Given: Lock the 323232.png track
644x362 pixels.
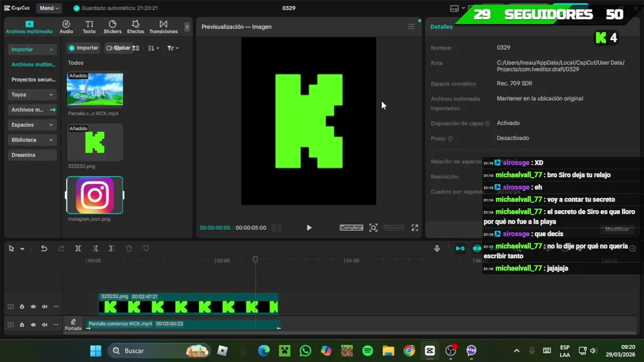Looking at the screenshot, I should coord(22,307).
